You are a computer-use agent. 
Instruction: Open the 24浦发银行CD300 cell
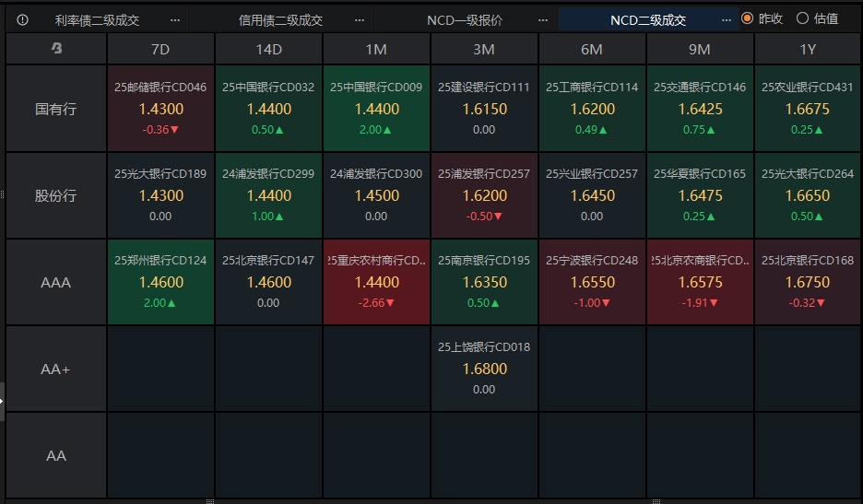coord(376,195)
